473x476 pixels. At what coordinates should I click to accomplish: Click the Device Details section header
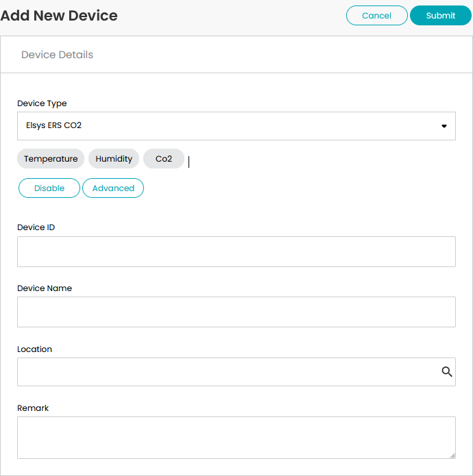(57, 55)
